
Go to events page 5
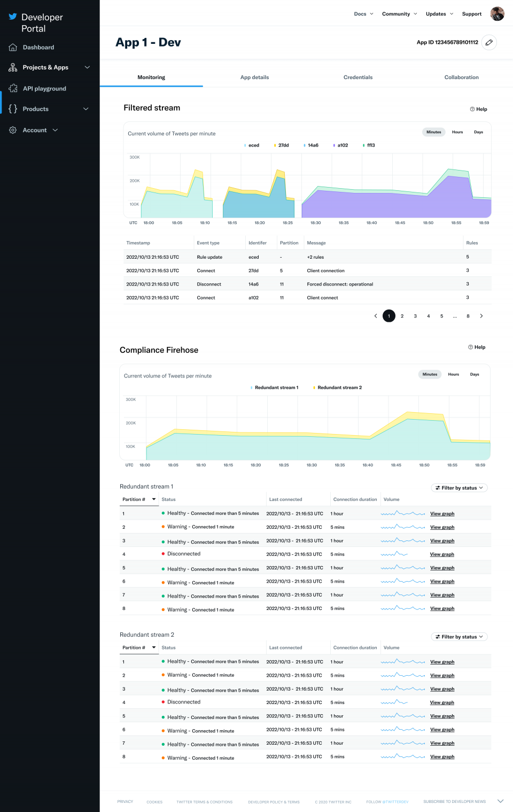point(441,316)
